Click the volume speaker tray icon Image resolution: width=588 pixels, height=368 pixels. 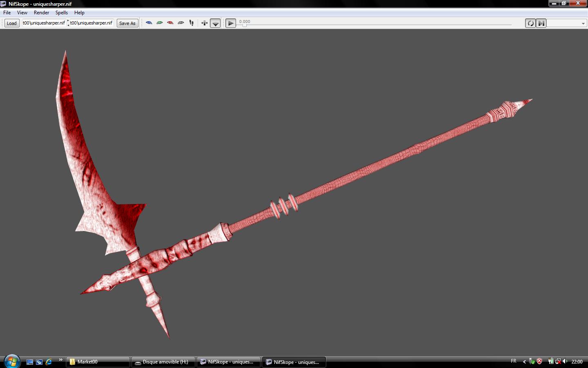tap(565, 361)
